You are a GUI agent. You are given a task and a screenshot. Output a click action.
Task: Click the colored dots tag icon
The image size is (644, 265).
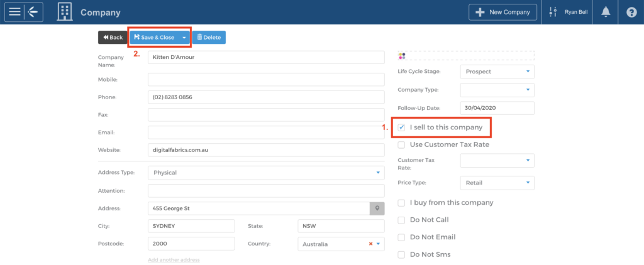(x=402, y=56)
